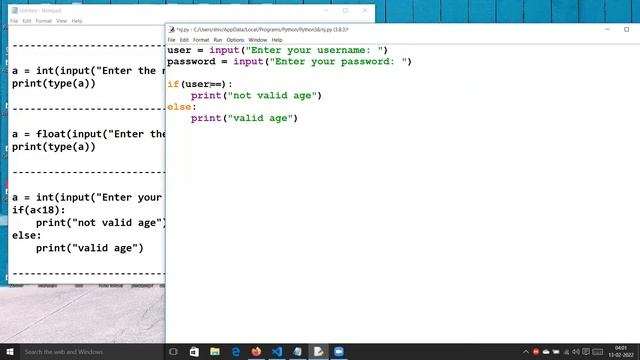Click the red tray notification icon
The width and height of the screenshot is (640, 360).
point(536,352)
